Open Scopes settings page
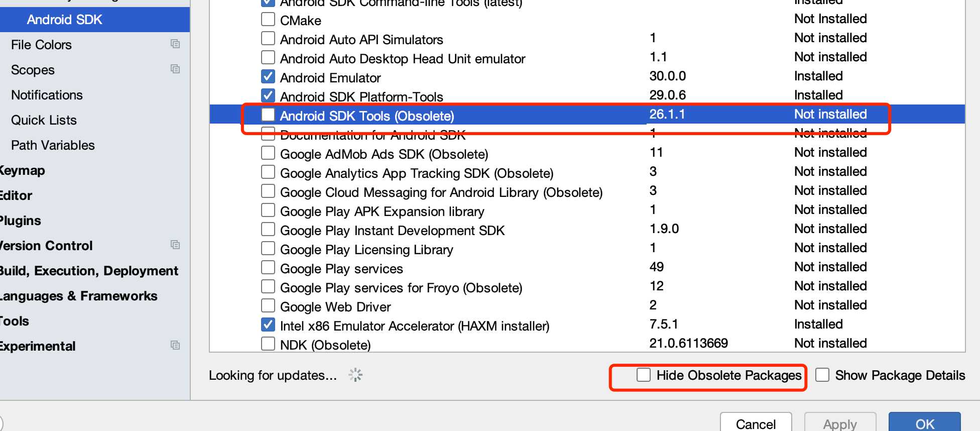The height and width of the screenshot is (431, 980). click(33, 70)
